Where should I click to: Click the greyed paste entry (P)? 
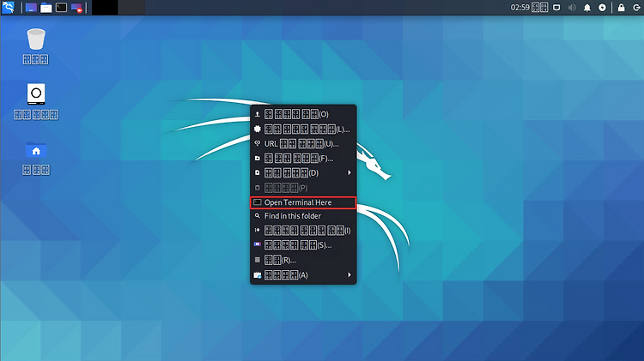point(303,188)
